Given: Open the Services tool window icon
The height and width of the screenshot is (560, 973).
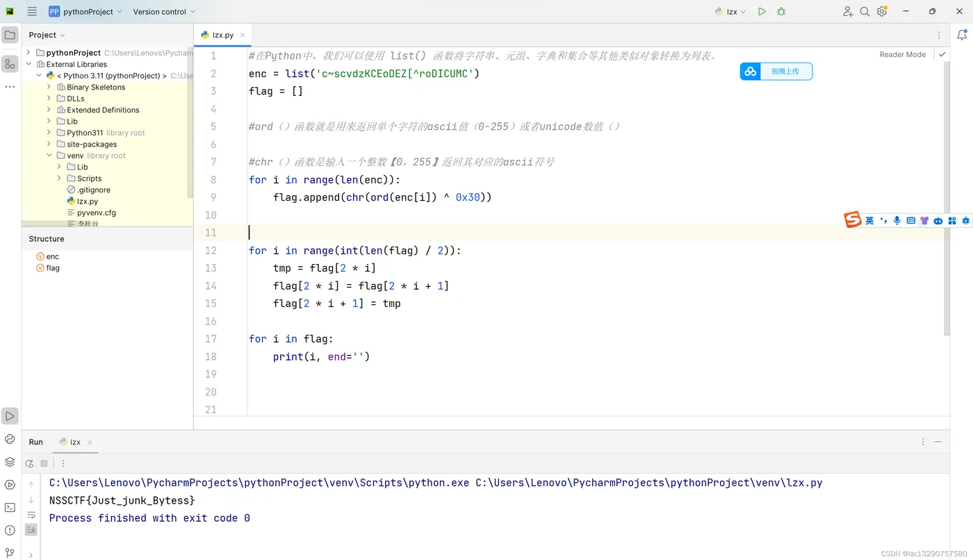Looking at the screenshot, I should point(10,484).
